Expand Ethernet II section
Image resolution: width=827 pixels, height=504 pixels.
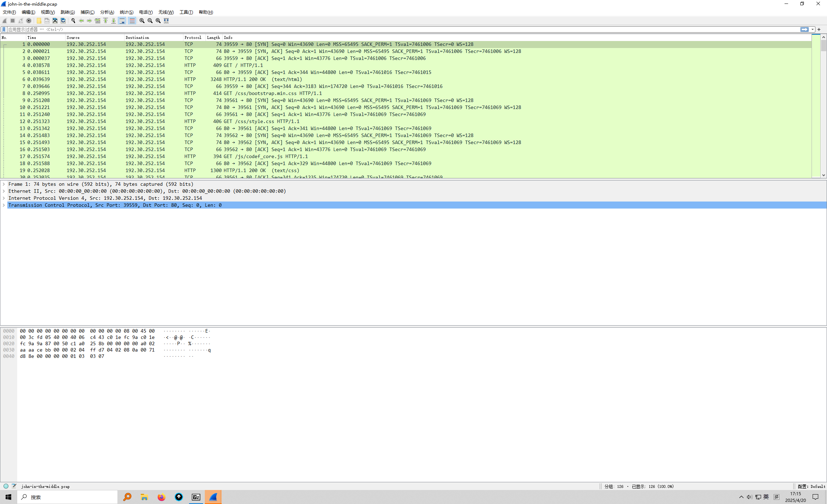point(4,191)
